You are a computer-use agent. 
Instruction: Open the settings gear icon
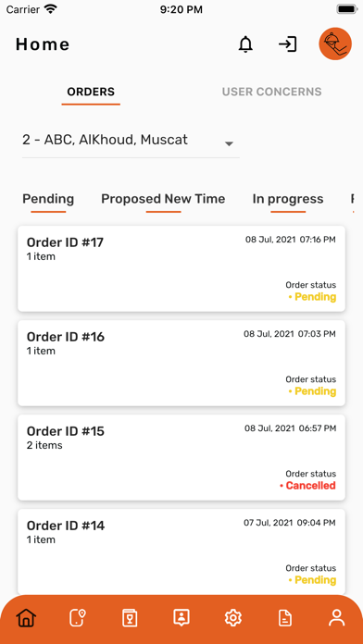[233, 618]
